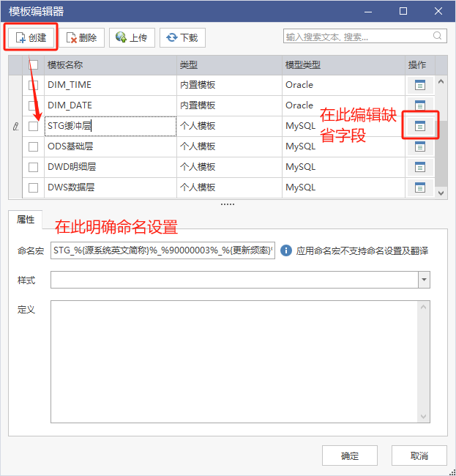
Task: Click the 命名宏 naming macro input
Action: pyautogui.click(x=162, y=250)
